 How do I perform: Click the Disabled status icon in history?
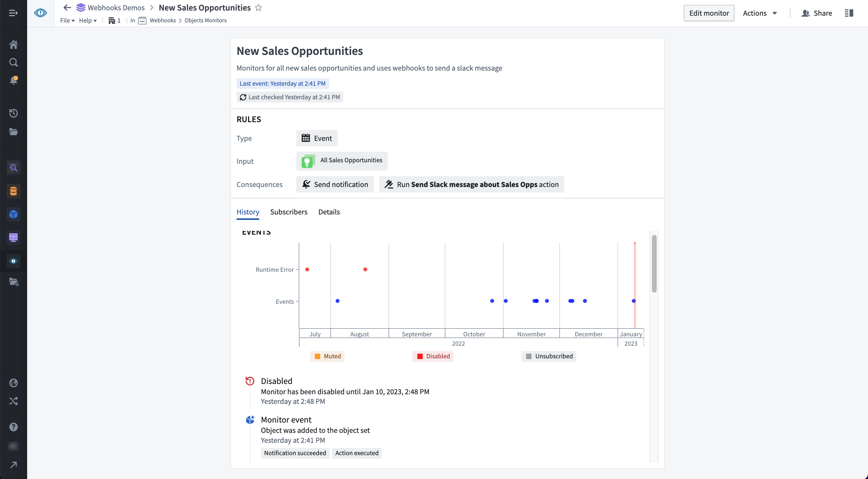[250, 381]
